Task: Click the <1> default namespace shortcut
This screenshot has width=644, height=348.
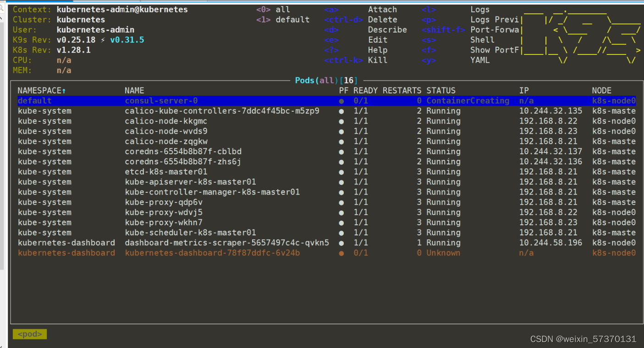Action: (283, 20)
